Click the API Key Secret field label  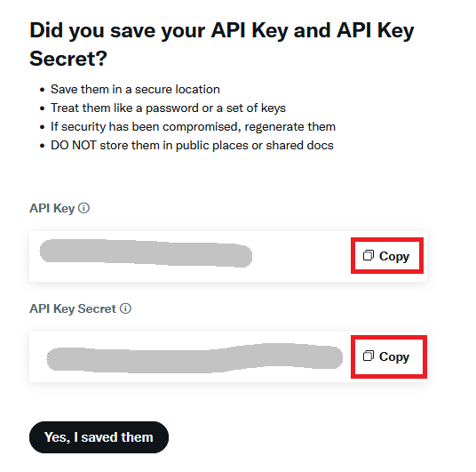point(73,308)
